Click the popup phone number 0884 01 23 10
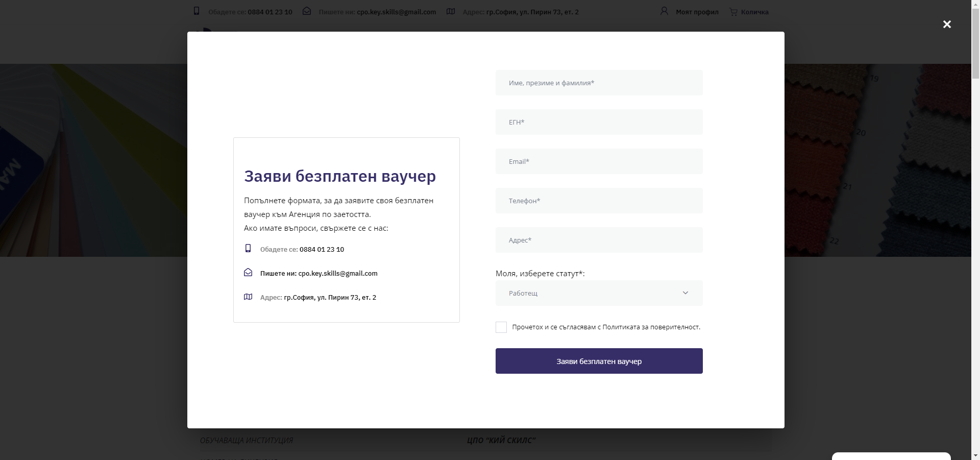 [x=322, y=249]
